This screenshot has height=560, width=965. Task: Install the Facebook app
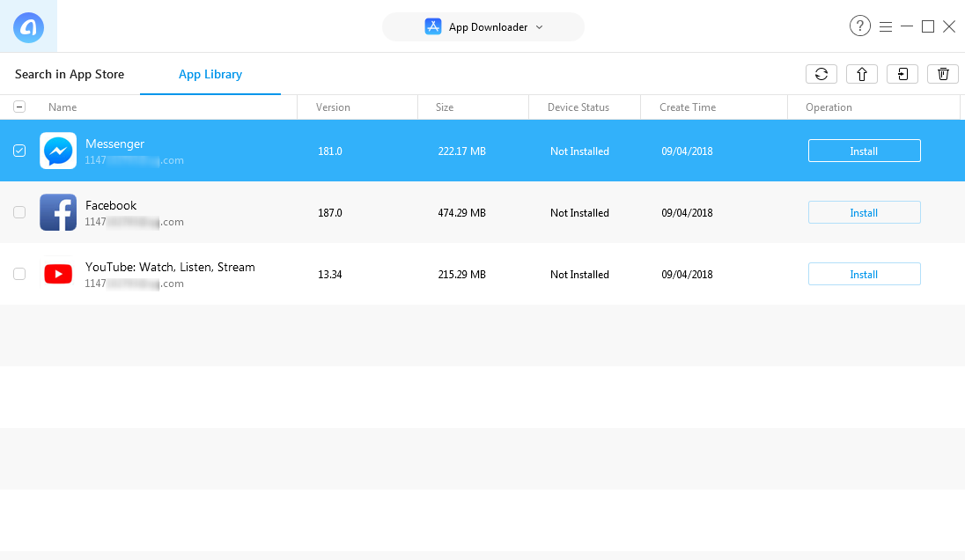(x=864, y=212)
